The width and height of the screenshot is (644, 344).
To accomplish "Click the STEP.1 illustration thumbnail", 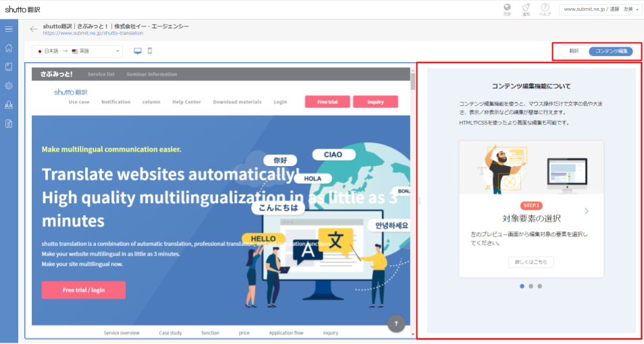I will pos(531,167).
